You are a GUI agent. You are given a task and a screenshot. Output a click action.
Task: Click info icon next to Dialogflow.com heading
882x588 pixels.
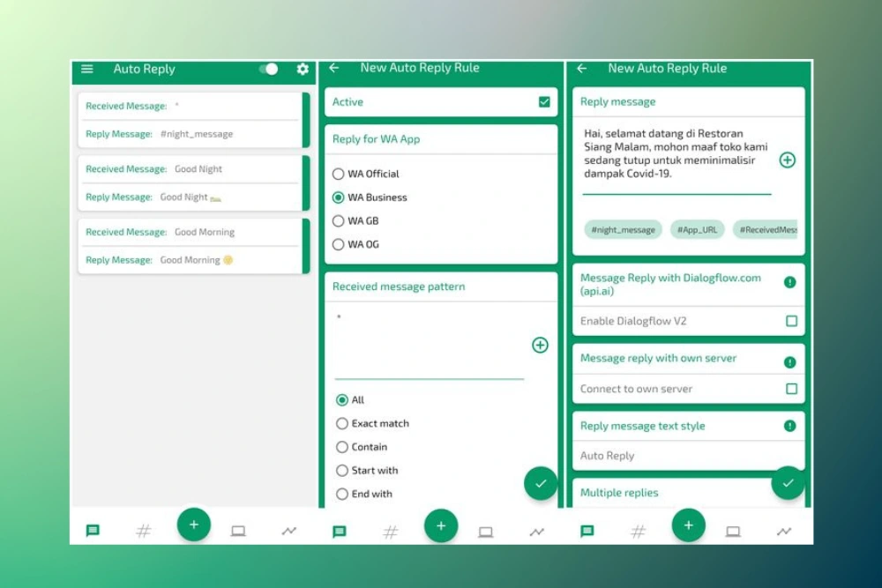(790, 282)
